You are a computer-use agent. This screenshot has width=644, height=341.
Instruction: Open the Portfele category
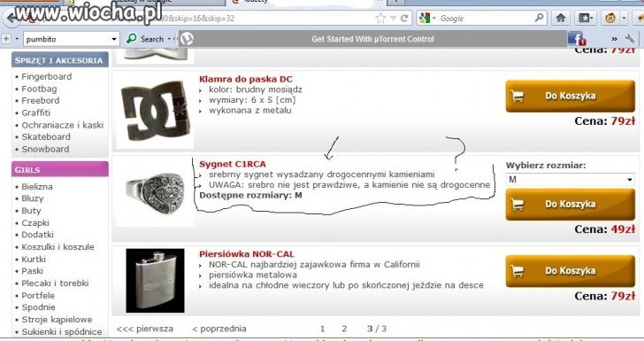click(38, 295)
